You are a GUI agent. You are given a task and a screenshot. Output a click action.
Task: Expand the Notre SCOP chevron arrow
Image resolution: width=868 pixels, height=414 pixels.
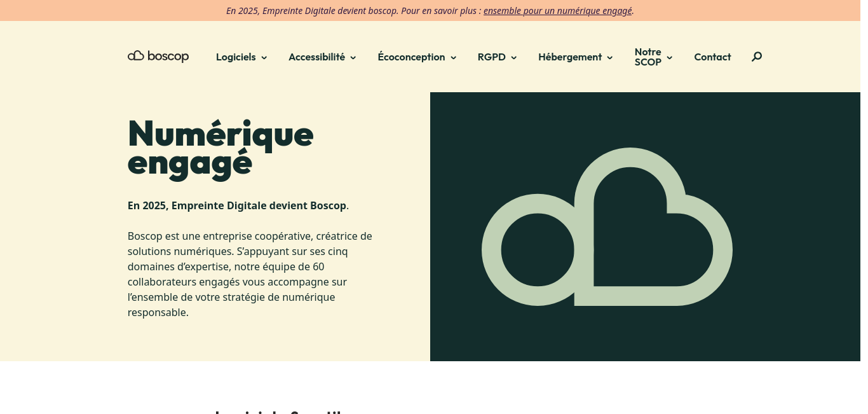[670, 58]
